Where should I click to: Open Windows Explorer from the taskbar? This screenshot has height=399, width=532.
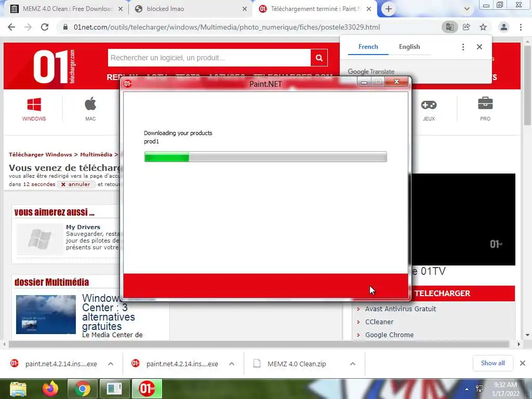(18, 389)
